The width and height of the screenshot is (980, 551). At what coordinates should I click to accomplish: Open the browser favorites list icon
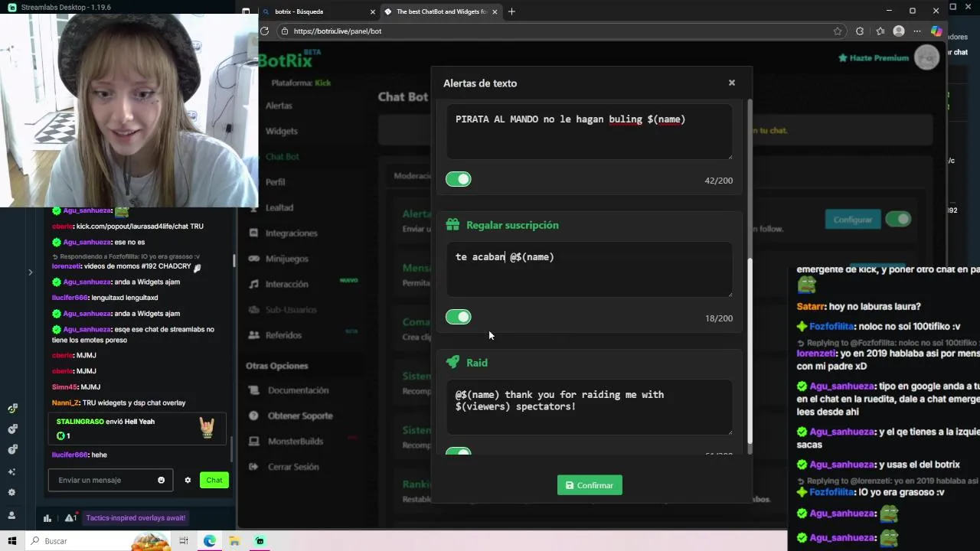pyautogui.click(x=880, y=31)
